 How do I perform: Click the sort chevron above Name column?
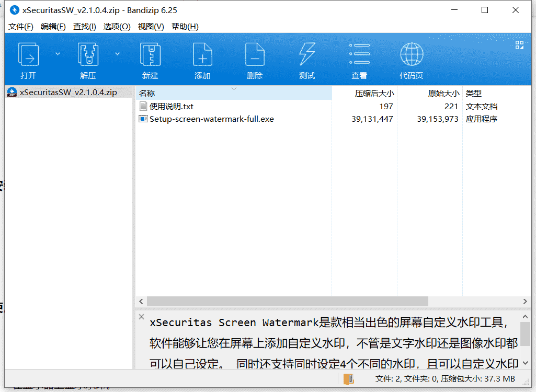[x=234, y=88]
